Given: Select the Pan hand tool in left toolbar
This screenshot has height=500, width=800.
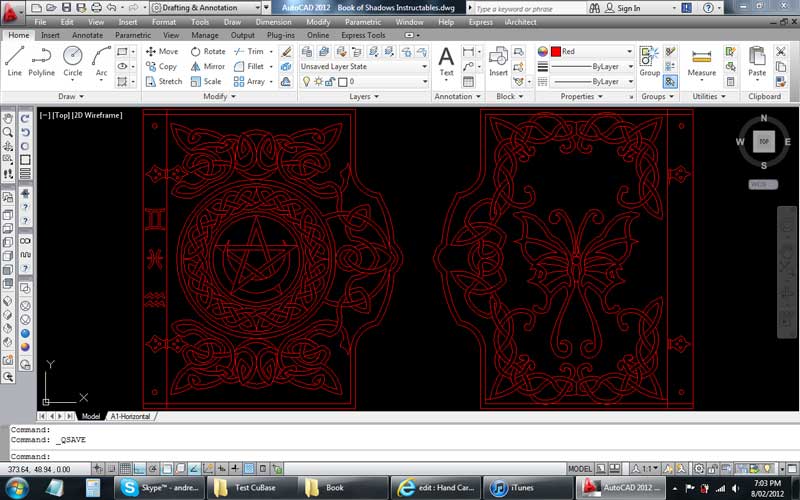Looking at the screenshot, I should pyautogui.click(x=8, y=118).
